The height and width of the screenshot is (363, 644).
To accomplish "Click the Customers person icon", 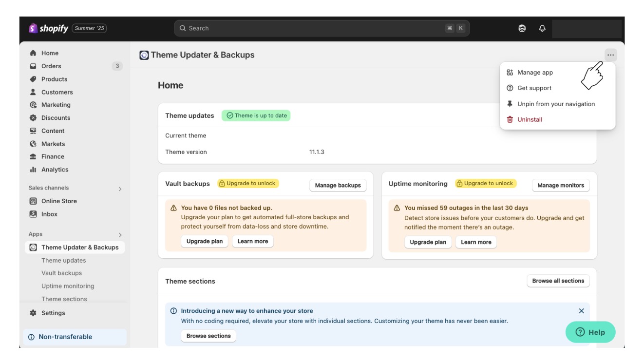I will [33, 92].
